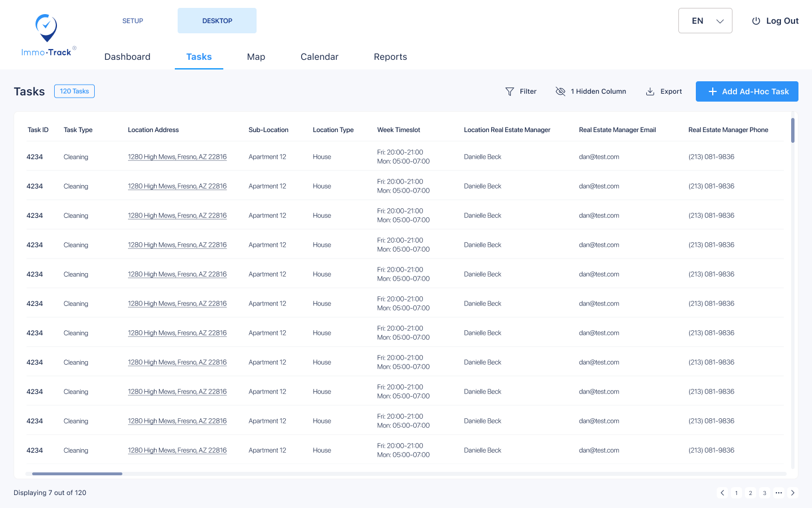Open the Dashboard tab

pos(127,56)
